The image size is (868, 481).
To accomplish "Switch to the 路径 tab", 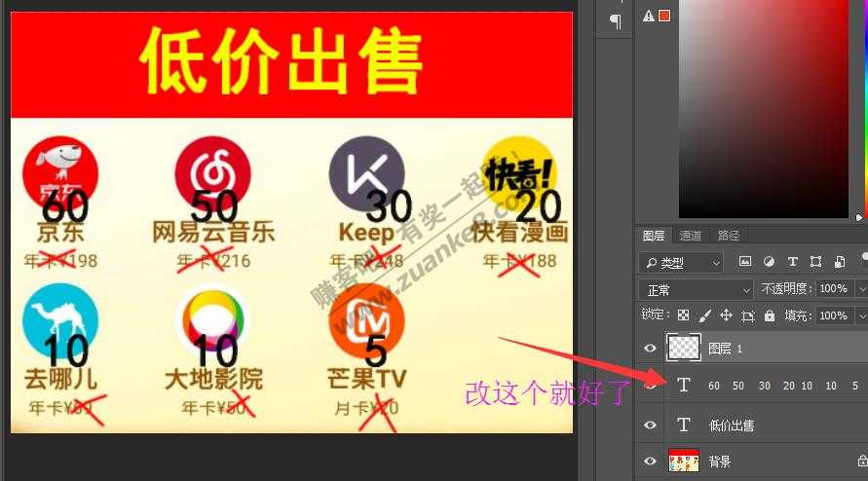I will [x=728, y=236].
